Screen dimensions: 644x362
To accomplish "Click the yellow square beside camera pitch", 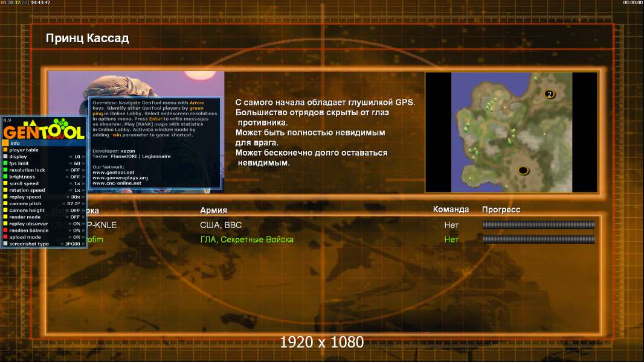I will point(5,203).
